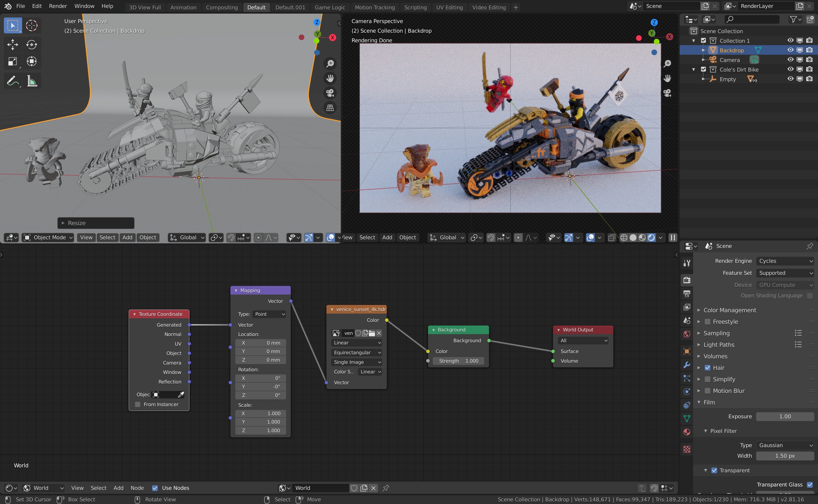Activate the Measure tool
This screenshot has width=818, height=504.
click(x=32, y=80)
